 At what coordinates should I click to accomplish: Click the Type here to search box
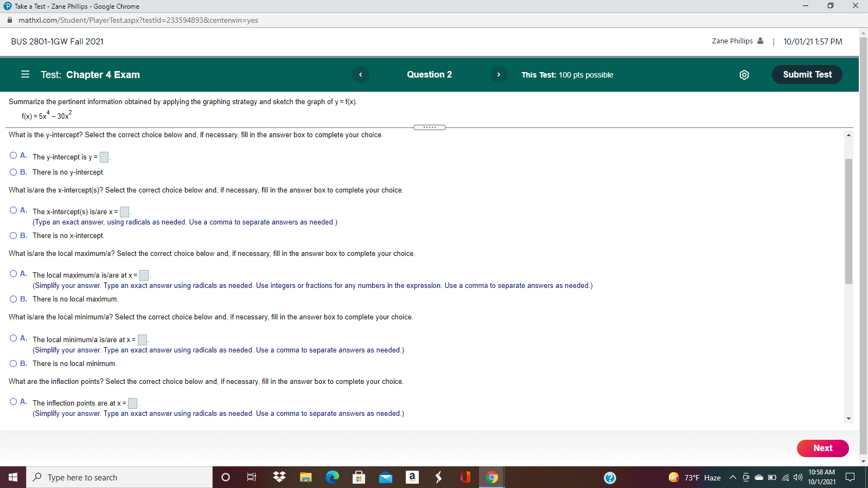119,477
